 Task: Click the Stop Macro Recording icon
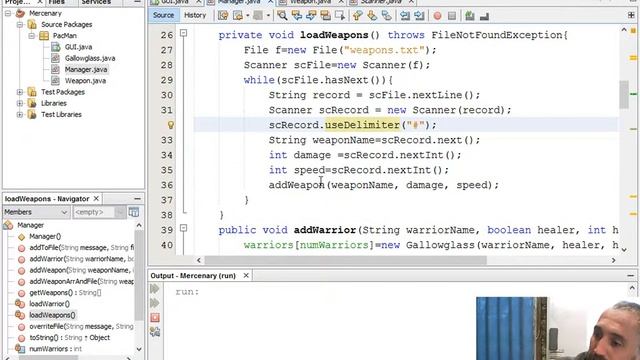click(x=452, y=16)
